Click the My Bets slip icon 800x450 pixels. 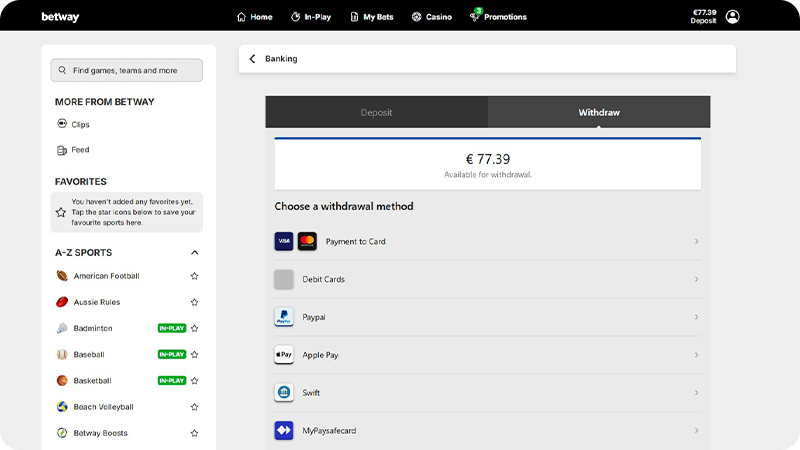click(354, 17)
